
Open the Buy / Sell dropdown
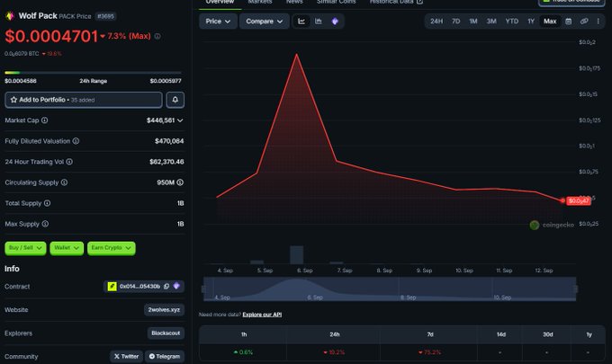25,248
